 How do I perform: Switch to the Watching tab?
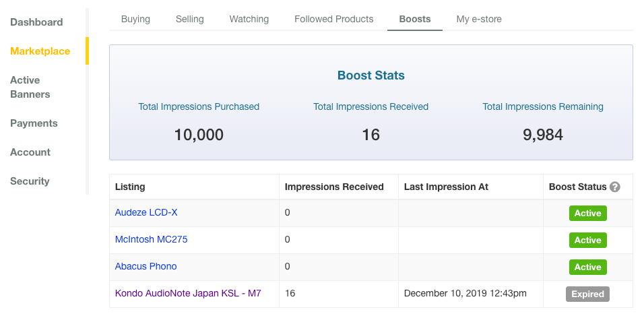pos(249,20)
